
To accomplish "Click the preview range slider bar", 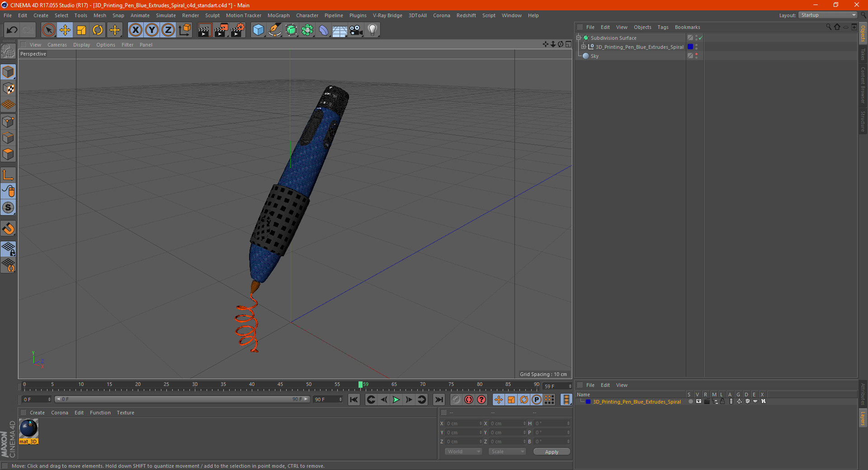I will pyautogui.click(x=182, y=399).
